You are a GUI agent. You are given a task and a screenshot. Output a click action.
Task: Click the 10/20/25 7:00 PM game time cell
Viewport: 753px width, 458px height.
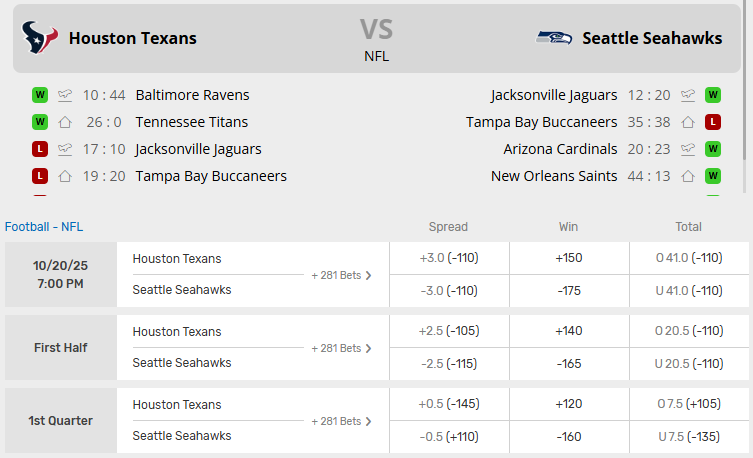point(61,275)
